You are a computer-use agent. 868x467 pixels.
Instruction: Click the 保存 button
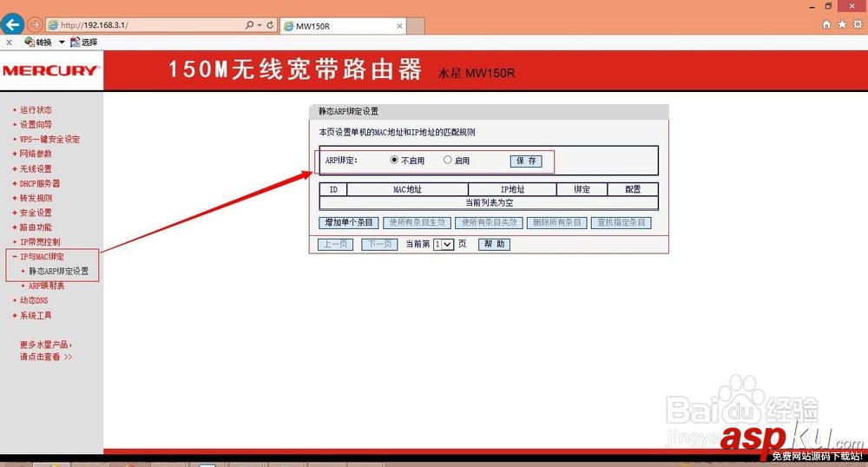click(x=526, y=161)
